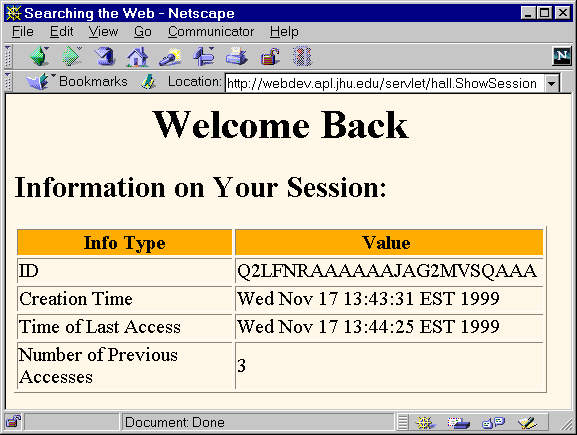
Task: Click the Netscape title bar icon
Action: pyautogui.click(x=13, y=13)
